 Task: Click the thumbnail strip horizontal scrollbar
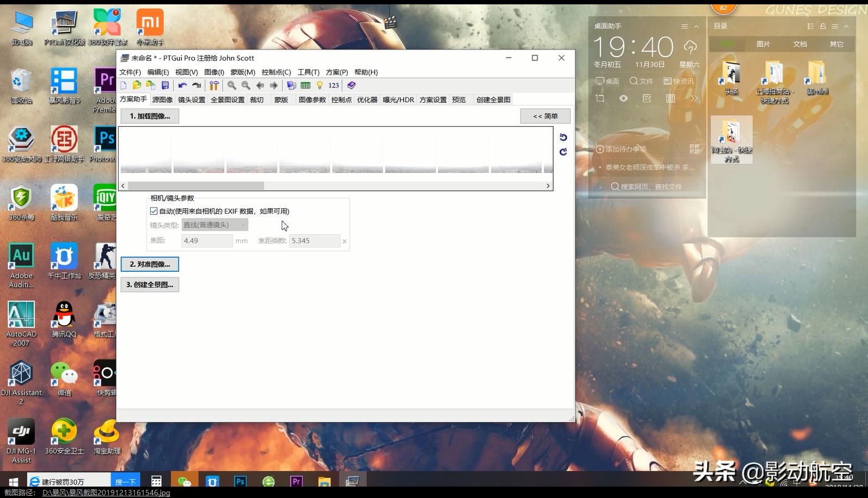[x=336, y=186]
